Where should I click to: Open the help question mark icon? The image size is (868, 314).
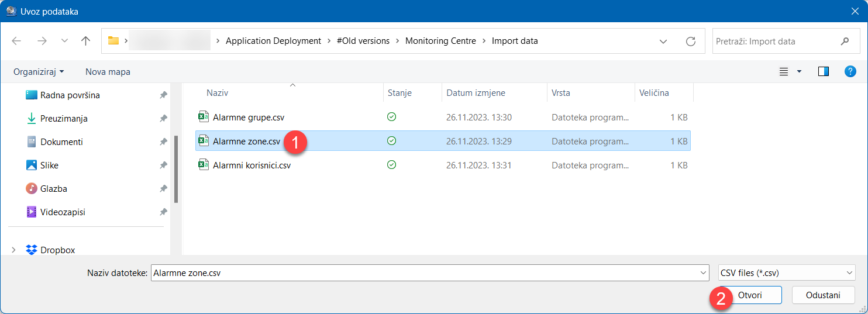(x=850, y=72)
